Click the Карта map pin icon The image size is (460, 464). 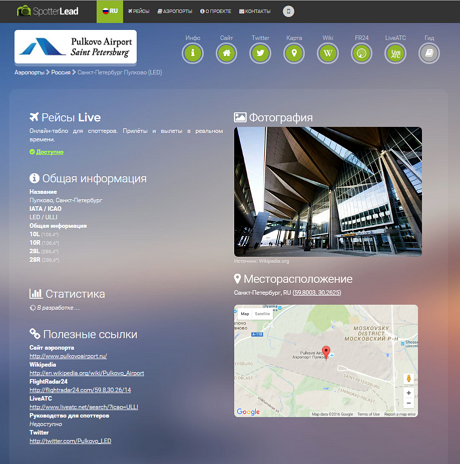pyautogui.click(x=294, y=53)
